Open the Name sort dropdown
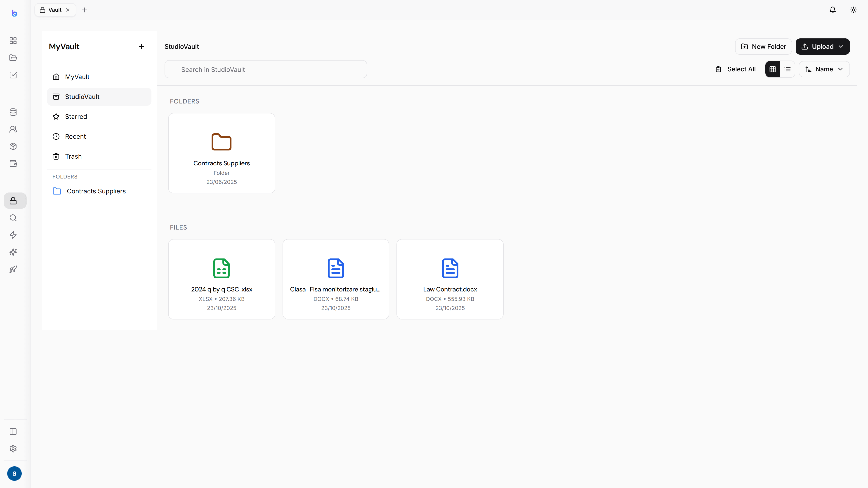 [x=824, y=69]
